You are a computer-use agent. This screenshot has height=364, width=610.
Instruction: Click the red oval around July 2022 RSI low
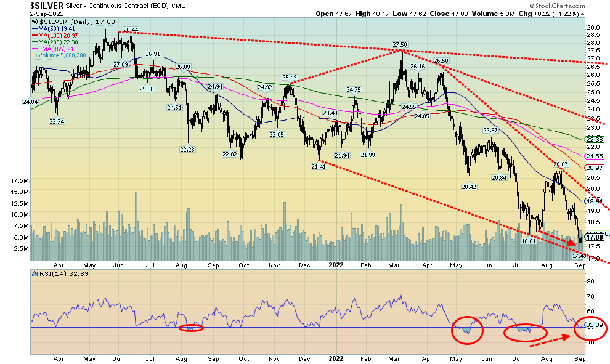[525, 332]
